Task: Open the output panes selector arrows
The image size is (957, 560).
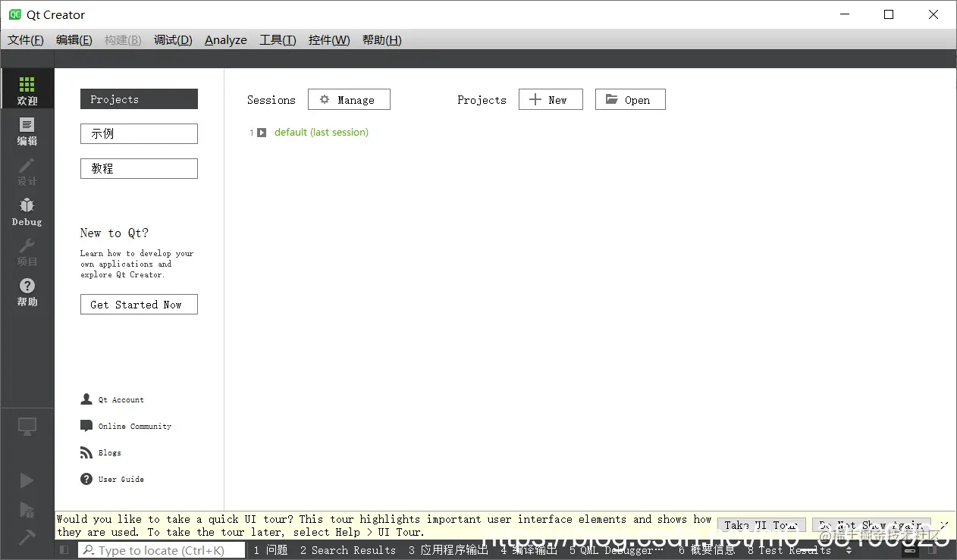Action: coord(849,550)
